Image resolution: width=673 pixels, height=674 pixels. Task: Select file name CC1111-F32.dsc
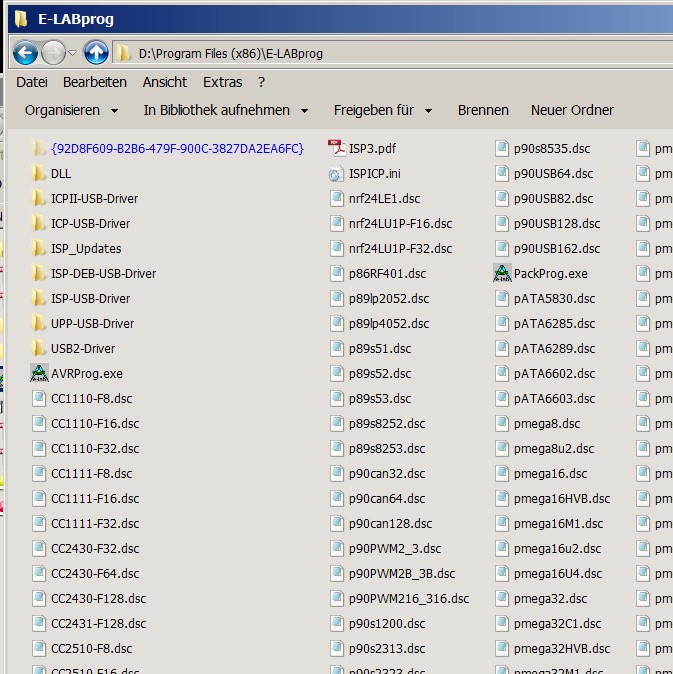95,524
